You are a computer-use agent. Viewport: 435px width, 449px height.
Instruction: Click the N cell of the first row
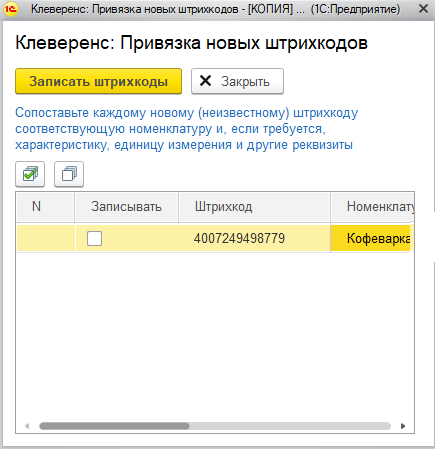[x=46, y=238]
